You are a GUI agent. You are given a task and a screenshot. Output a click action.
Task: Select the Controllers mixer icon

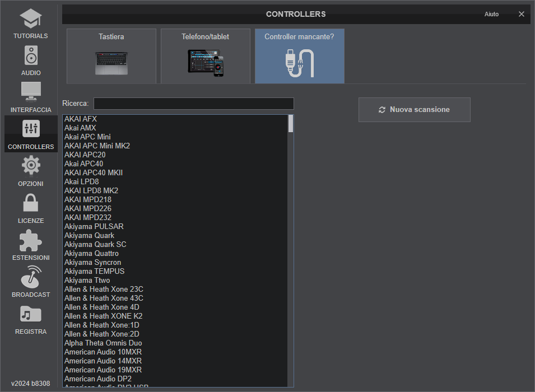pos(31,129)
